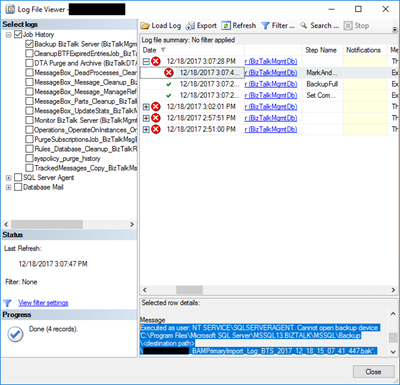Click tree panel horizontal scrollbar thumb
Screen dimensions: 400x385
(47, 224)
